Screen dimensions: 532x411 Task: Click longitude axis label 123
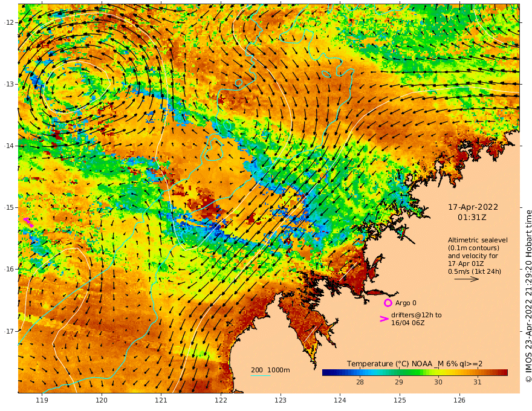[281, 400]
